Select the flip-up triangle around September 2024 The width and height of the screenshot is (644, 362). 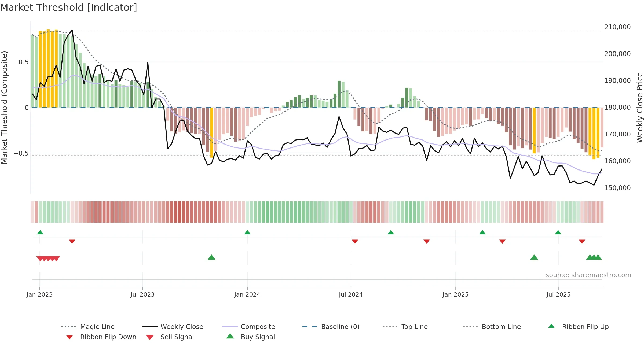click(391, 232)
